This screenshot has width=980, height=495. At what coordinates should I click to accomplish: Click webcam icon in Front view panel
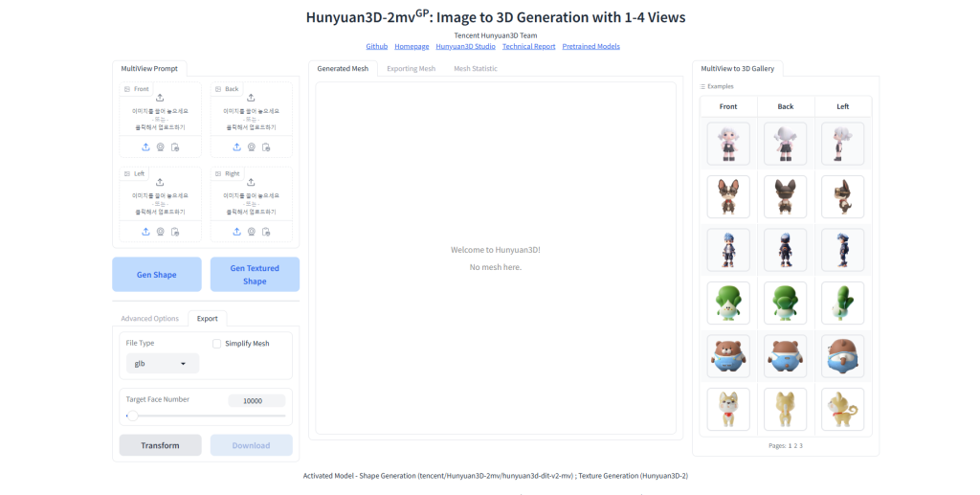point(161,146)
